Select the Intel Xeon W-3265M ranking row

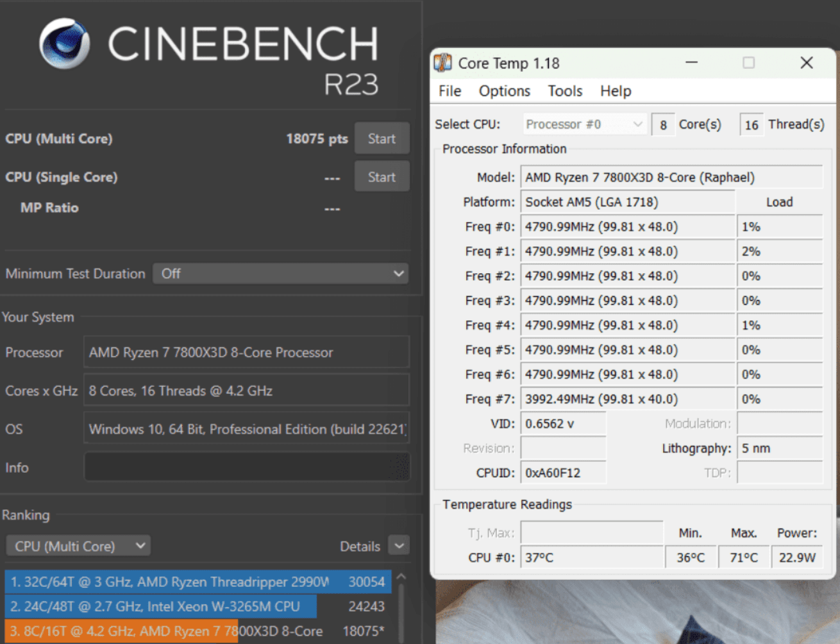coord(197,606)
